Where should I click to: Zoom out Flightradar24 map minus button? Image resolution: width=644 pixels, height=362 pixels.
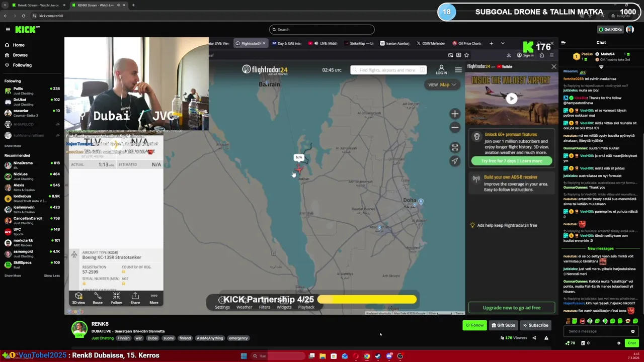(455, 128)
